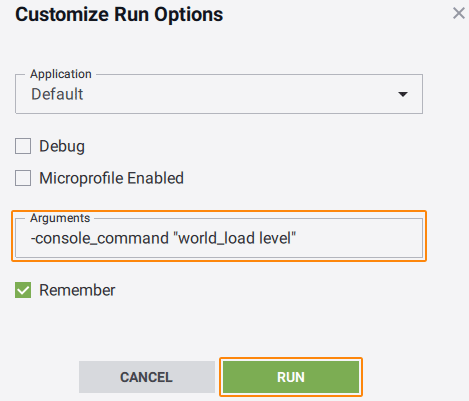Tick the Microprofile Enabled checkbox
469x401 pixels.
(x=23, y=178)
